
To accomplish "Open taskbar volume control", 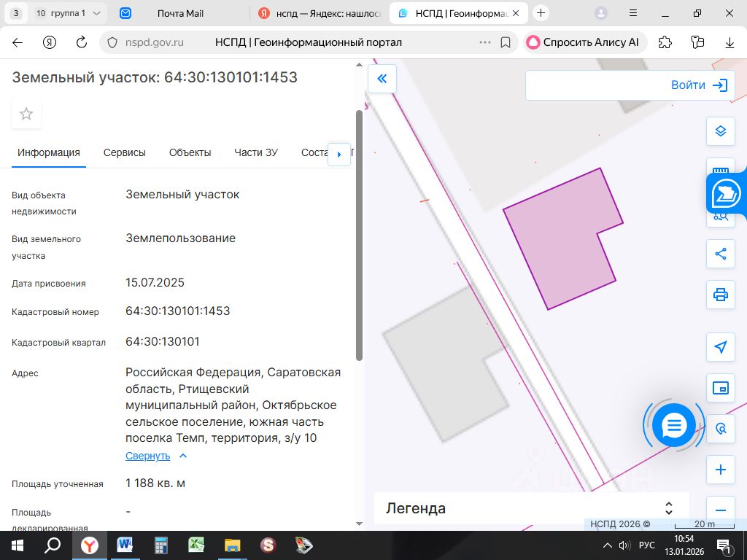I will coord(624,545).
